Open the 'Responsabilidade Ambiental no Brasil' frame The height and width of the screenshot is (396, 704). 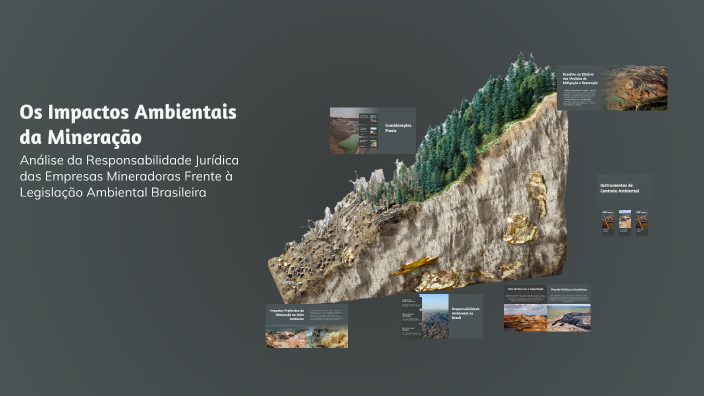(x=442, y=316)
